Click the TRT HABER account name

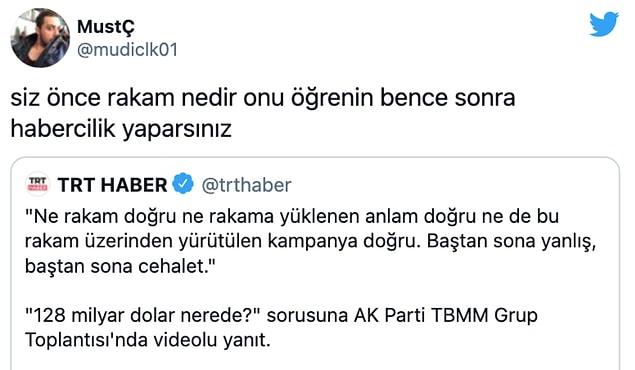tap(112, 185)
